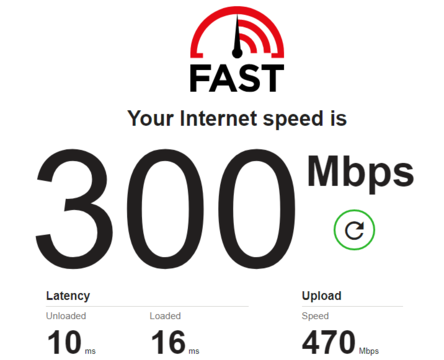Click the divider line under Upload
This screenshot has height=360, width=444.
[352, 306]
